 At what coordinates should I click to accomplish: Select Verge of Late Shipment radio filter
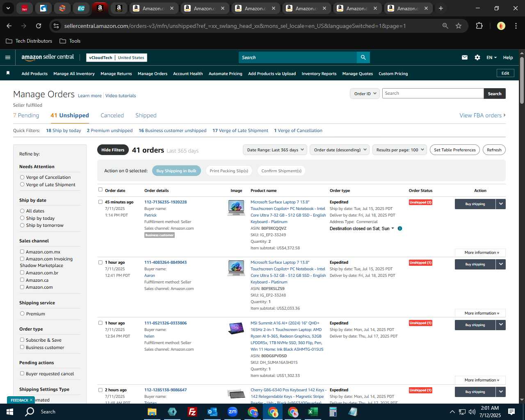pyautogui.click(x=22, y=185)
